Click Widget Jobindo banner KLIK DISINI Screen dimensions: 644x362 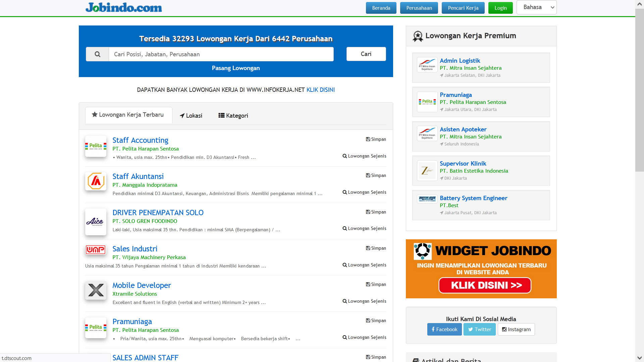pos(485,285)
